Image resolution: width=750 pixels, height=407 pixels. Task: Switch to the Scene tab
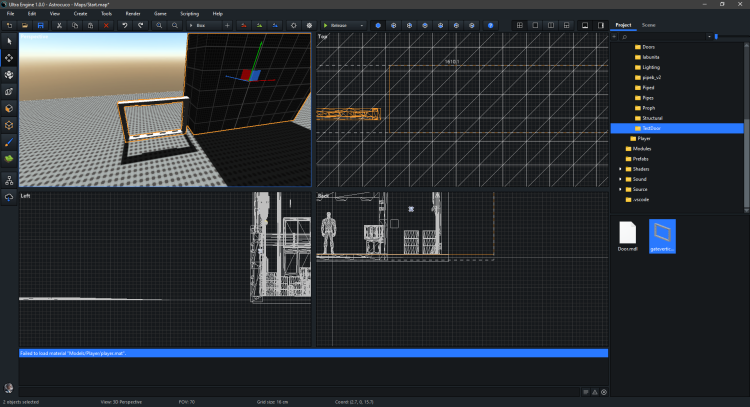(648, 24)
